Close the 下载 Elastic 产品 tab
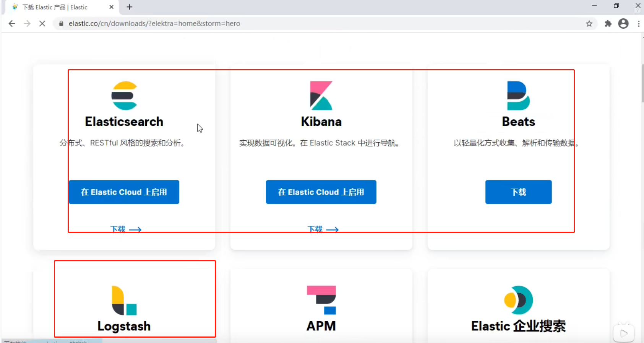The image size is (644, 343). point(112,7)
